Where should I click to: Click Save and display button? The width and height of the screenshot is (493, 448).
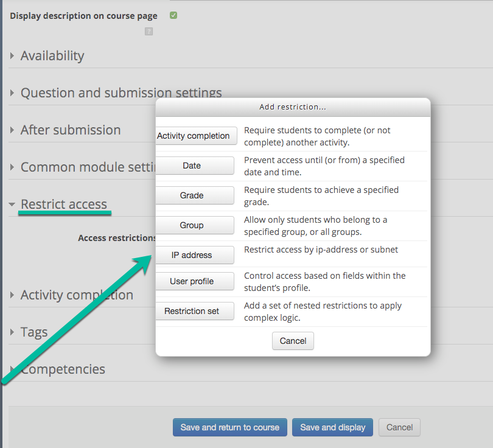click(332, 427)
